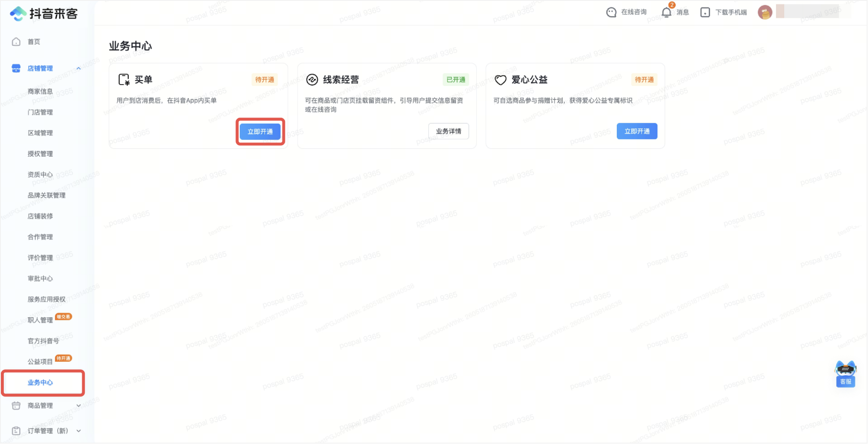Click the 在线咨询 chat bubble icon
The width and height of the screenshot is (868, 444).
(611, 12)
